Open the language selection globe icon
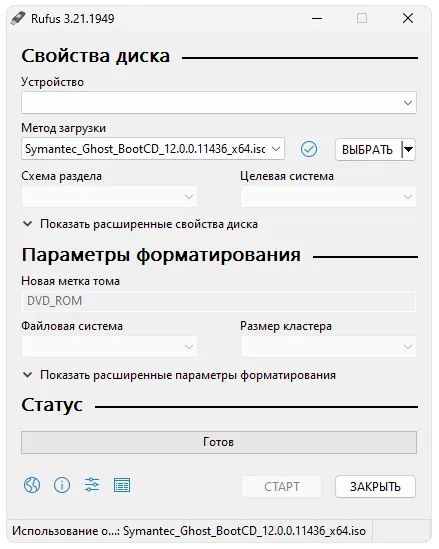439x549 pixels. [x=32, y=485]
